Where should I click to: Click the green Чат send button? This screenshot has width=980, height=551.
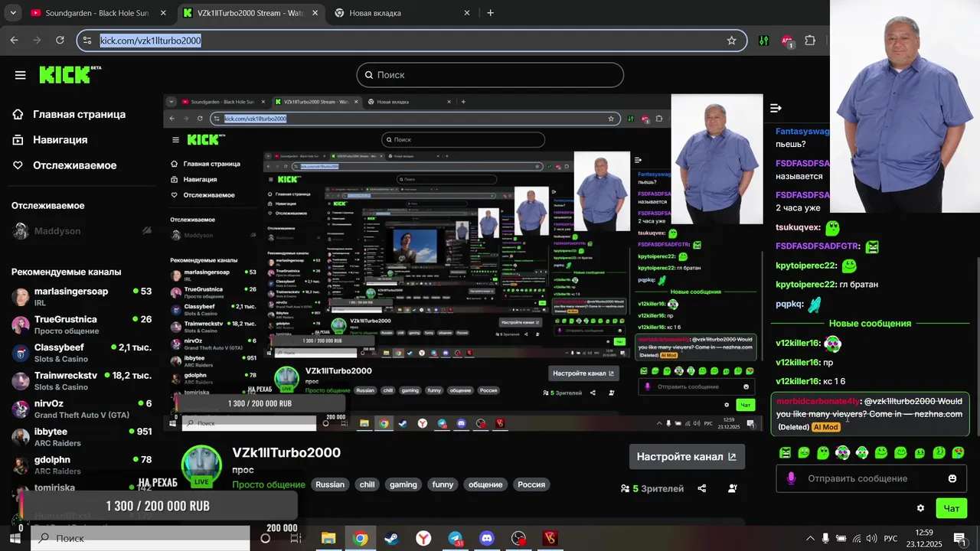951,508
